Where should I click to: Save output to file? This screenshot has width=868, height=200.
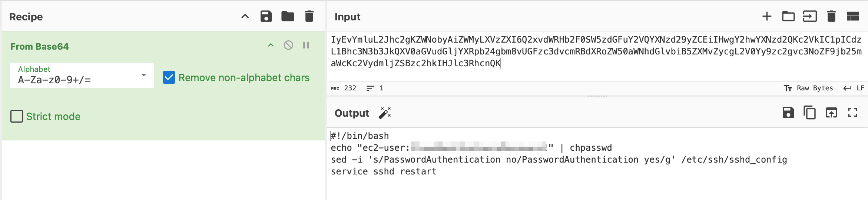click(788, 113)
